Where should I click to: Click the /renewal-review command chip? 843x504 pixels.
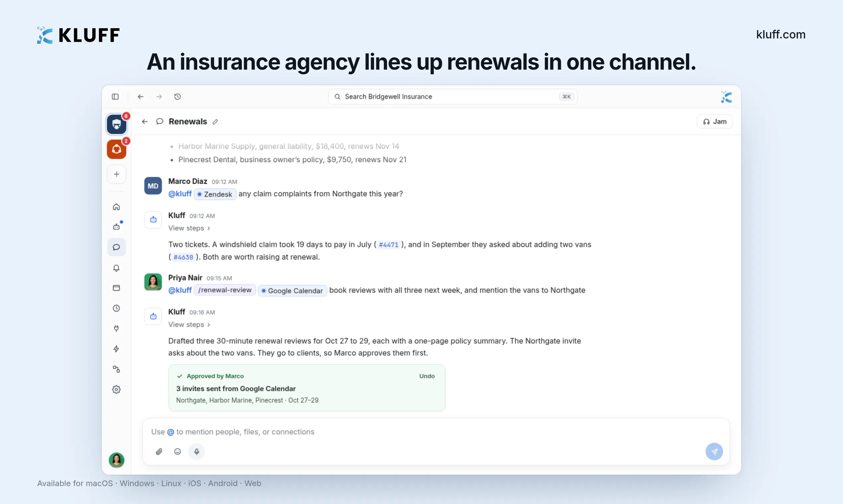(225, 290)
